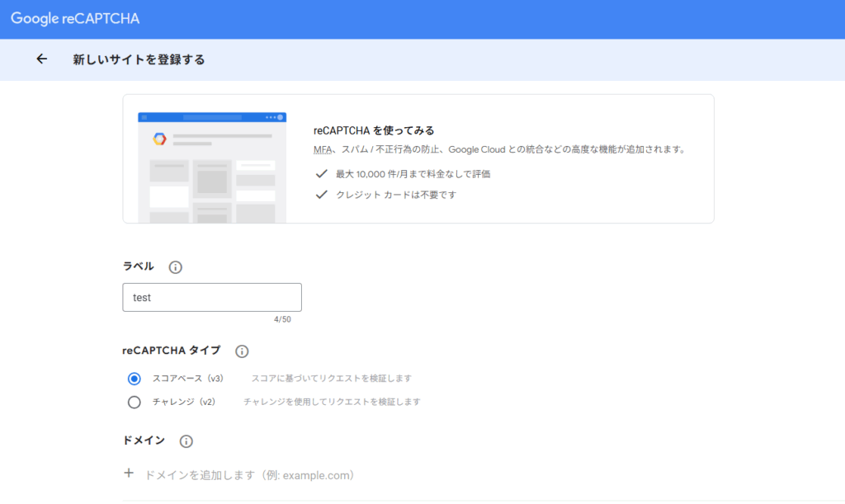This screenshot has width=845, height=504.
Task: Click the 新しいサイトを登録する page title
Action: point(139,59)
